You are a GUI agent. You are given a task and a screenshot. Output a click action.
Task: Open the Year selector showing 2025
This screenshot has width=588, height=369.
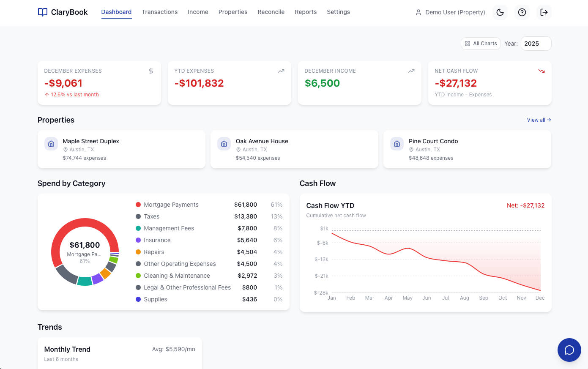click(x=536, y=43)
